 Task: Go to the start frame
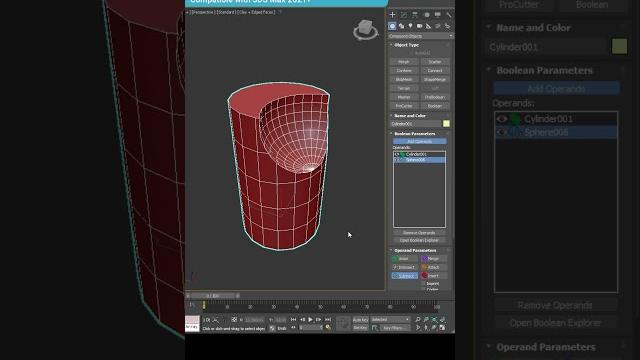pos(293,320)
